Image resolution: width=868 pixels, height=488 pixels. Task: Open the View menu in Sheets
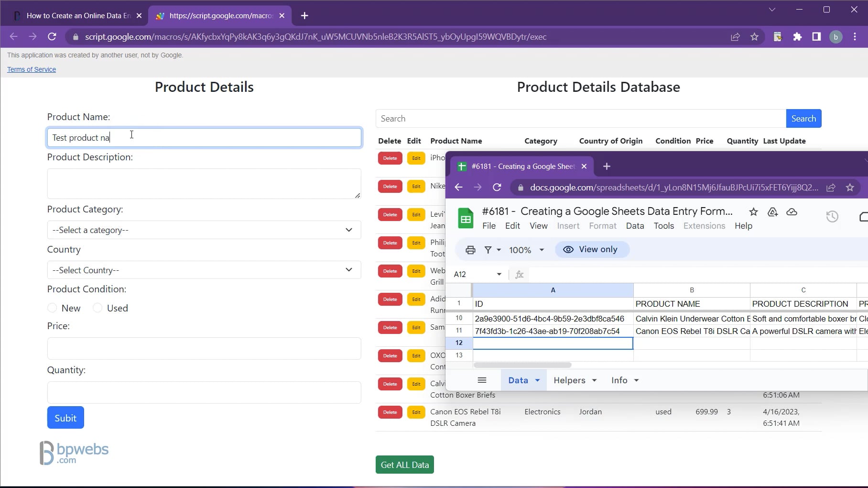[x=538, y=226]
